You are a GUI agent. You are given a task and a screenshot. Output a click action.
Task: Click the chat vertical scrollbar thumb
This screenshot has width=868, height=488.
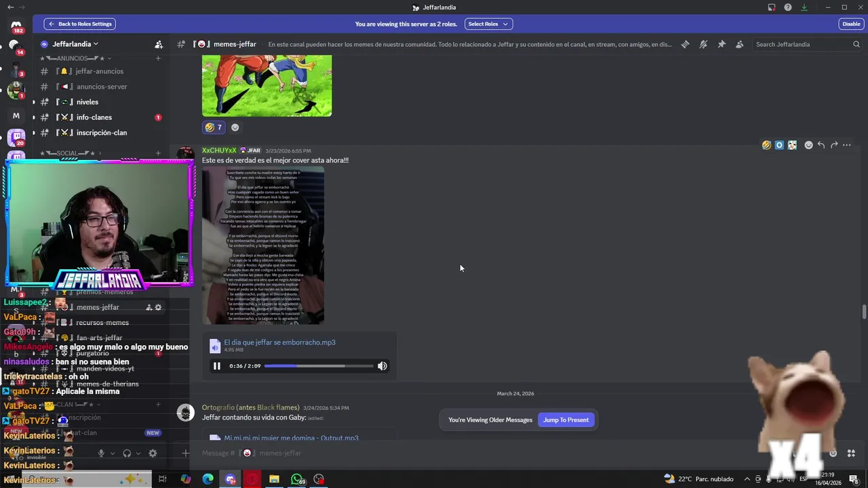click(864, 312)
